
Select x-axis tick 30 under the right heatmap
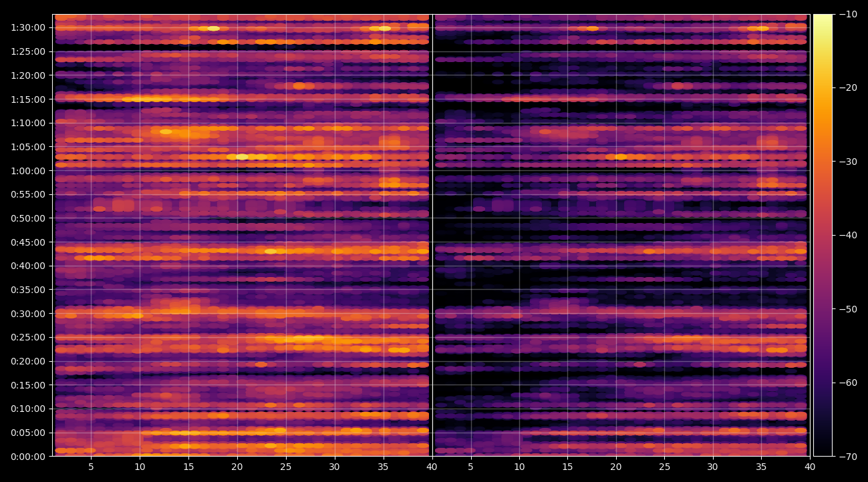(713, 467)
